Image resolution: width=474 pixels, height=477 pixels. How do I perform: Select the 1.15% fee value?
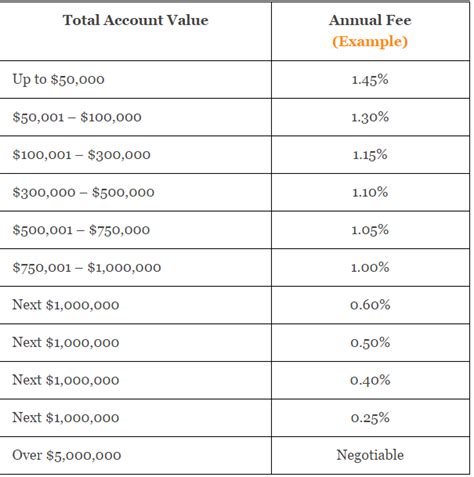click(x=370, y=155)
